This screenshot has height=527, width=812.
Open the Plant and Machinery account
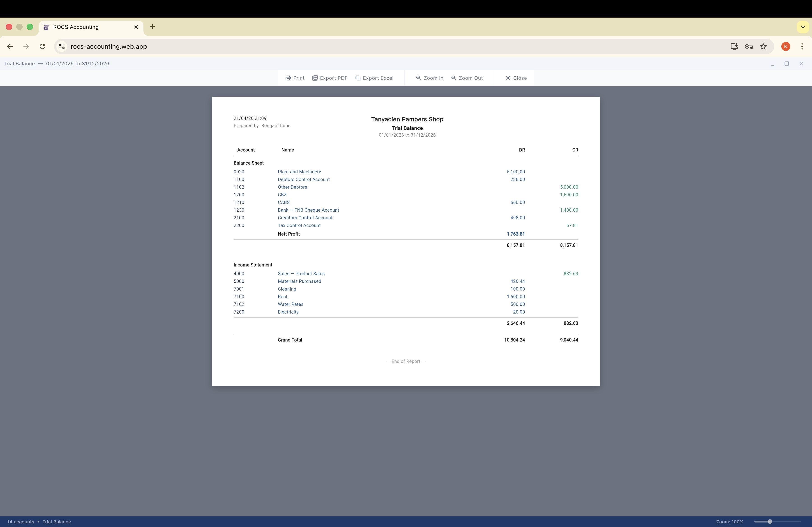coord(299,172)
